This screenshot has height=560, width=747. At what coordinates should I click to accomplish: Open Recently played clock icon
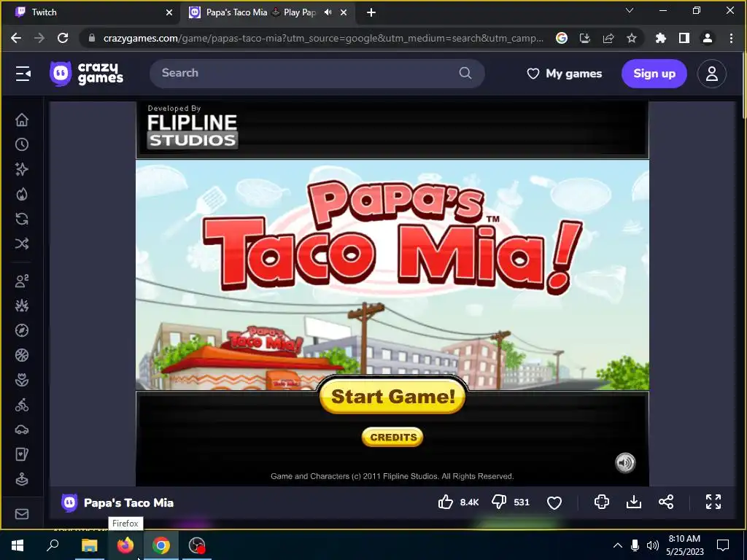22,144
